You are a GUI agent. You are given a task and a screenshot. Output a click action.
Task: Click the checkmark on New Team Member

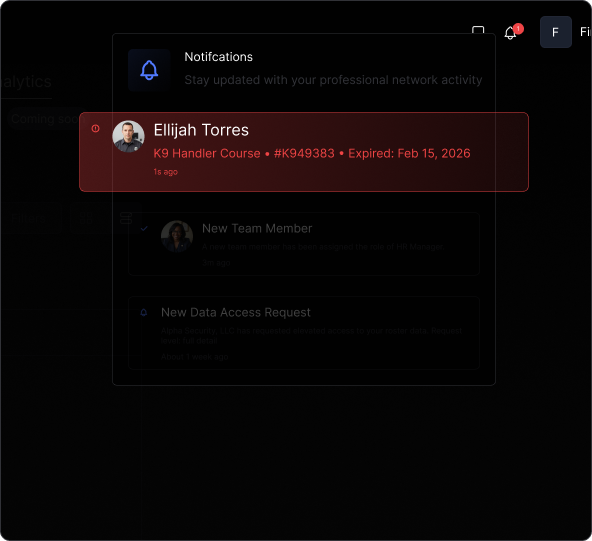[x=144, y=228]
